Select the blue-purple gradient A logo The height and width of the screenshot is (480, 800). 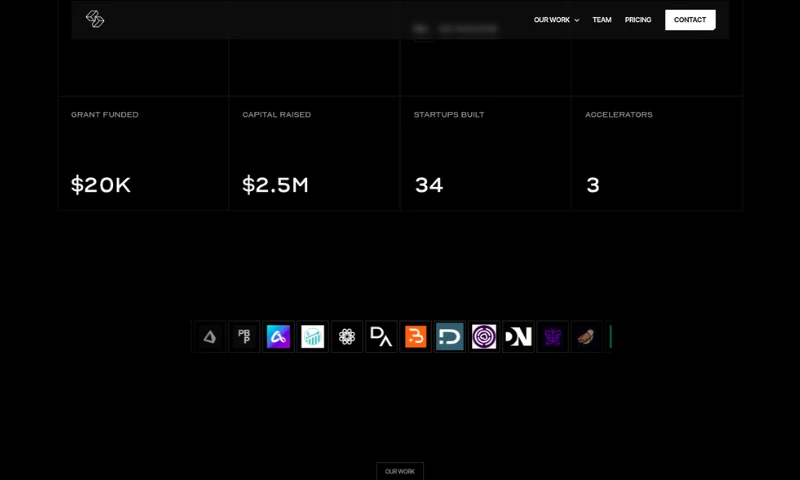click(278, 337)
